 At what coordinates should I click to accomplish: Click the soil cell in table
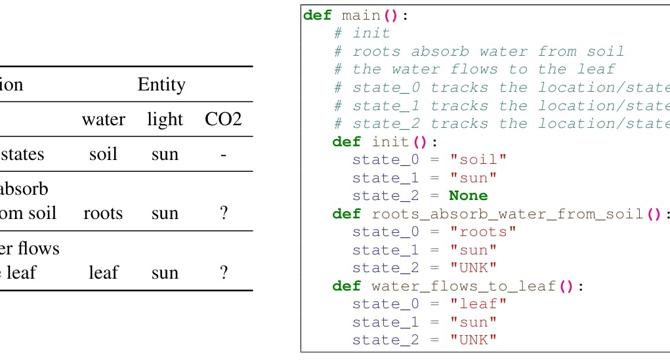pos(103,154)
